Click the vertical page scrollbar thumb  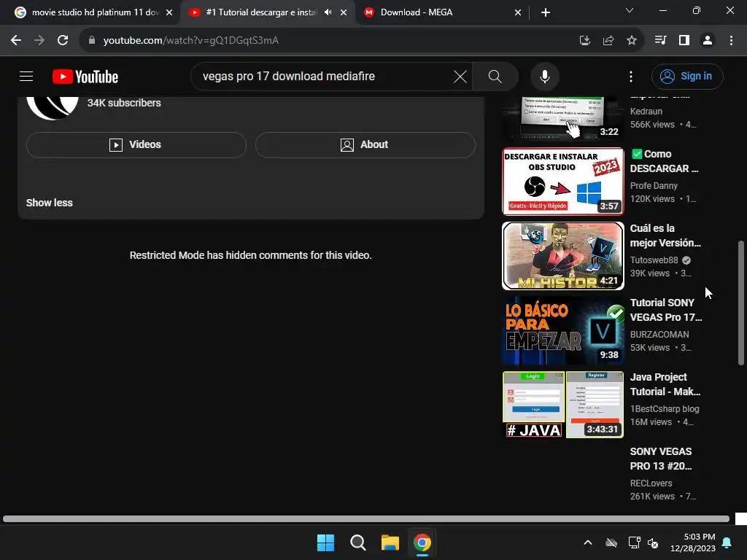pyautogui.click(x=741, y=303)
